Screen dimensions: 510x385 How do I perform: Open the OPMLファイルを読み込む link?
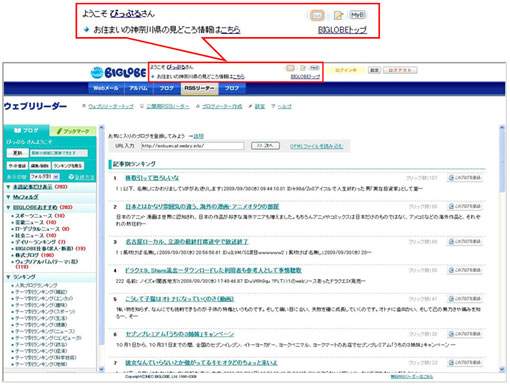pyautogui.click(x=316, y=146)
